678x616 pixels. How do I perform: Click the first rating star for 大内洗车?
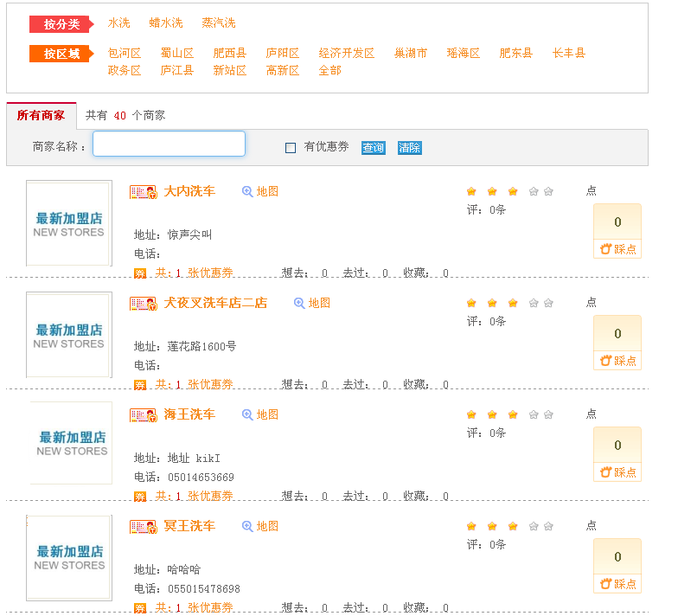[x=471, y=192]
